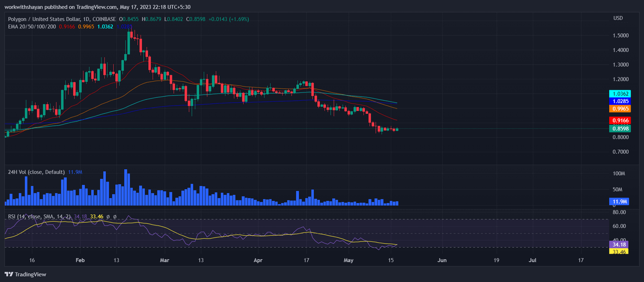Click the Feb marker on time axis

pyautogui.click(x=80, y=260)
